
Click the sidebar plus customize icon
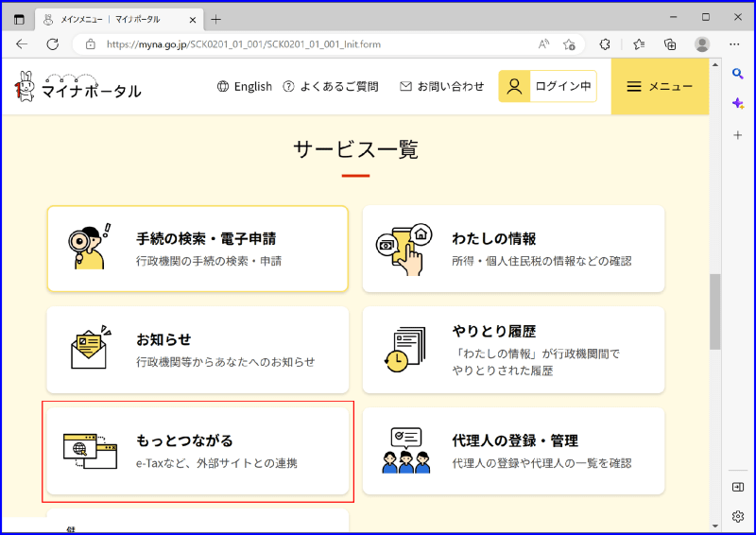738,135
